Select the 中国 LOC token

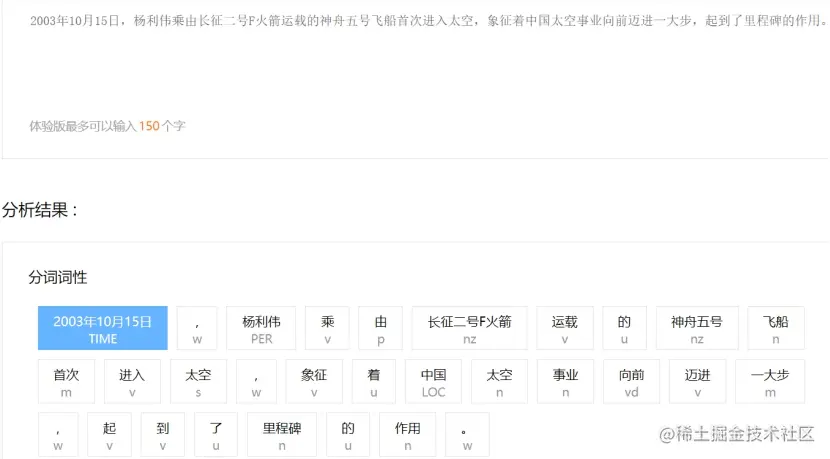click(x=434, y=381)
